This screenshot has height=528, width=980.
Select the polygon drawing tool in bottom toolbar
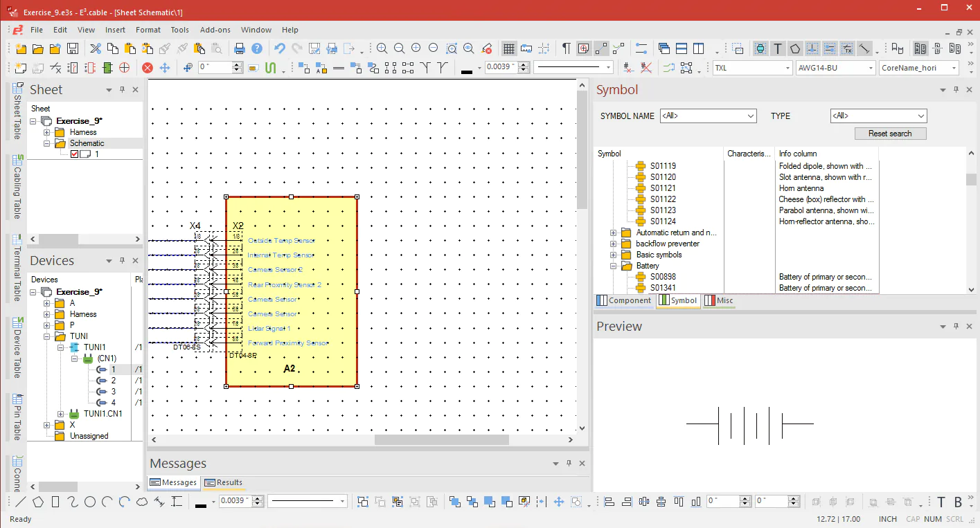[x=38, y=502]
